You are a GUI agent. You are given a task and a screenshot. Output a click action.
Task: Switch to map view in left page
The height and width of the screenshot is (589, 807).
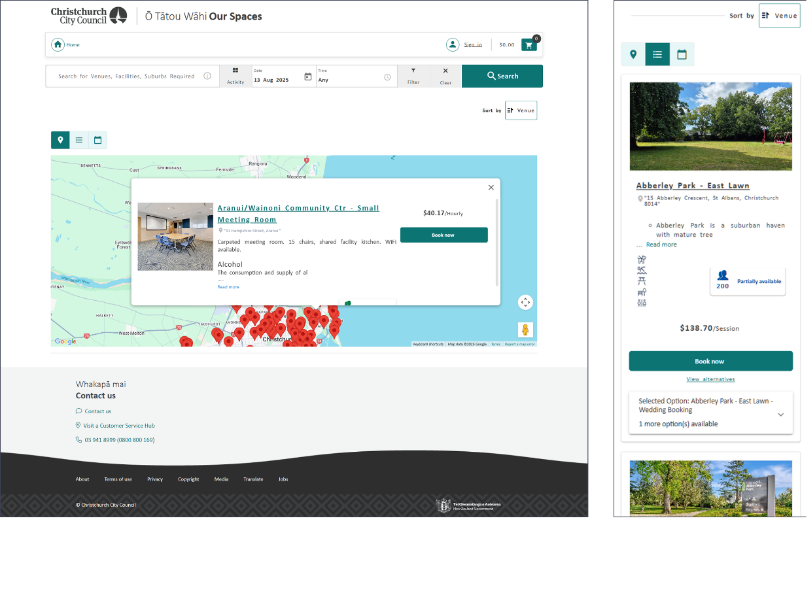pos(60,140)
